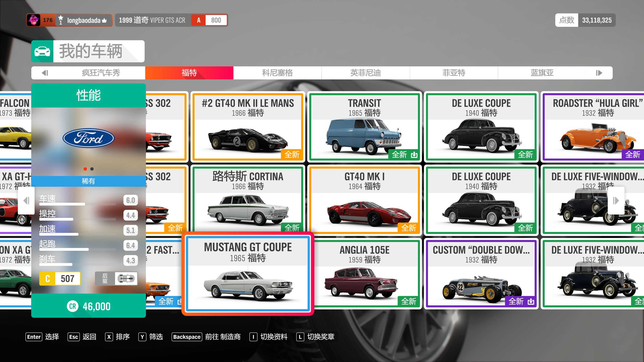The width and height of the screenshot is (644, 362).
Task: Click the crown icon beside longbaodada
Action: point(104,20)
